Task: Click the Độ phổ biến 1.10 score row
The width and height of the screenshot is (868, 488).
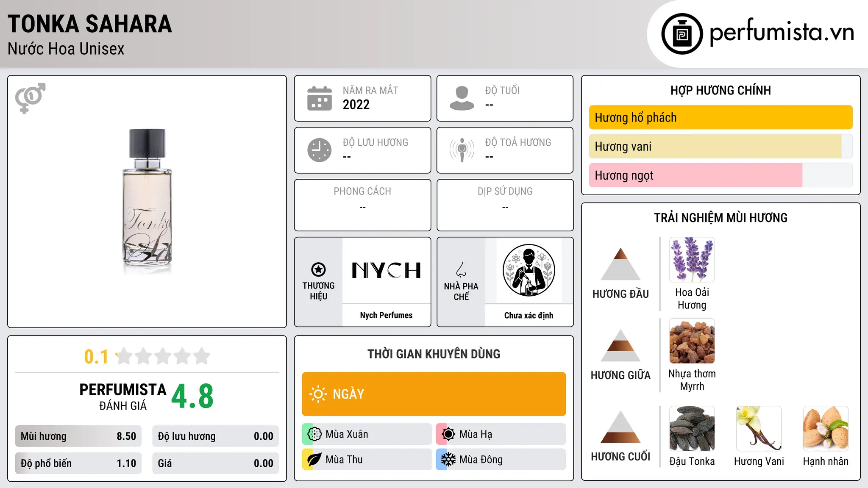Action: pos(78,463)
